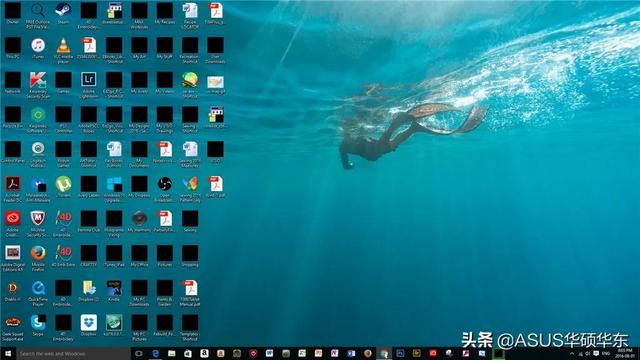Show hidden system tray icons chevron
This screenshot has height=360, width=640.
(x=572, y=353)
